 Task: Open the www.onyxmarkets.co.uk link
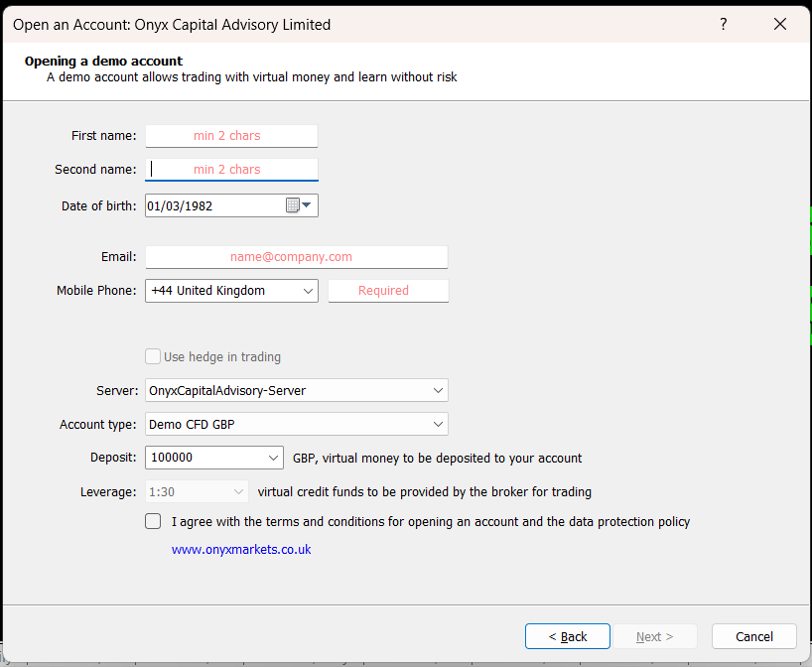click(x=241, y=549)
